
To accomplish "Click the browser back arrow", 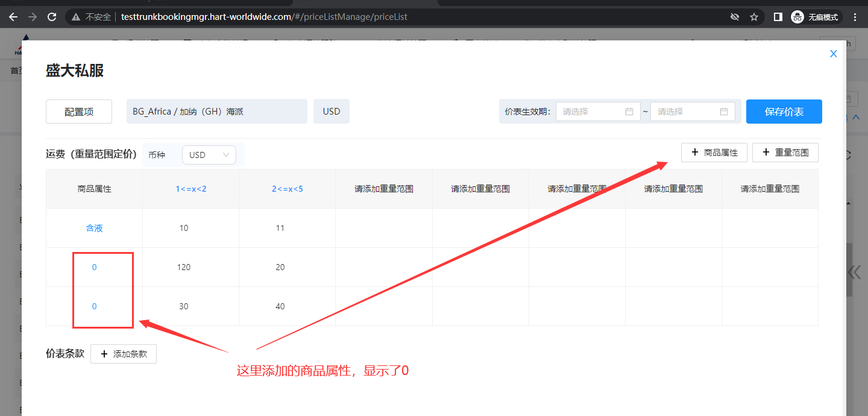I will tap(13, 17).
